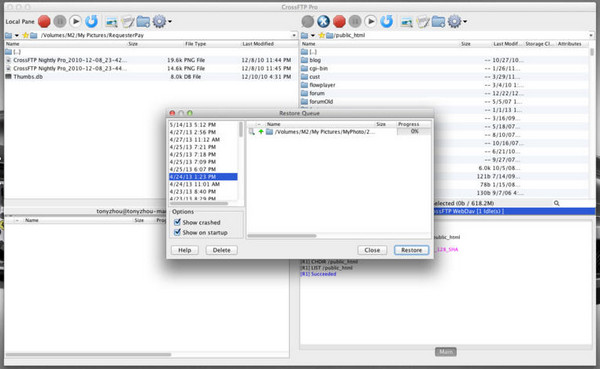Image resolution: width=600 pixels, height=369 pixels.
Task: Click the picture preview icon in the local toolbar
Action: [x=111, y=22]
